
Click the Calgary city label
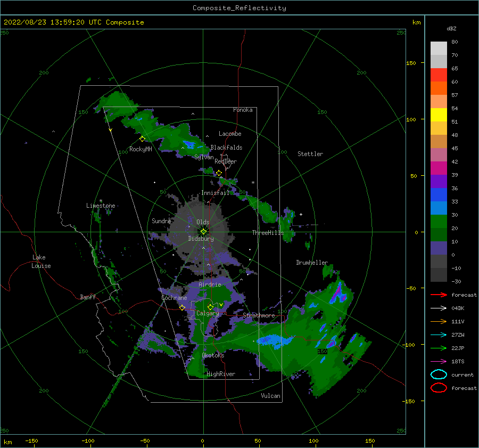click(x=208, y=313)
